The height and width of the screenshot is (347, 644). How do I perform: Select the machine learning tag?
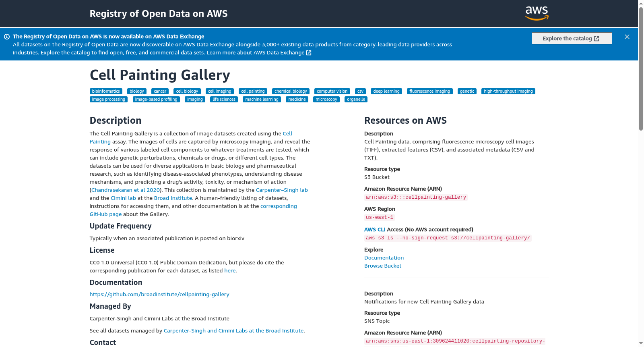[262, 100]
